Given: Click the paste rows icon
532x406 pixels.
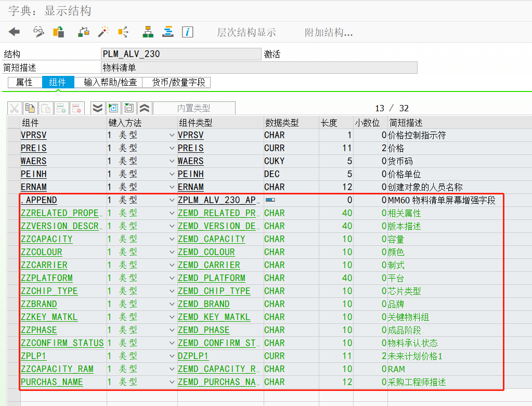Looking at the screenshot, I should tap(46, 108).
